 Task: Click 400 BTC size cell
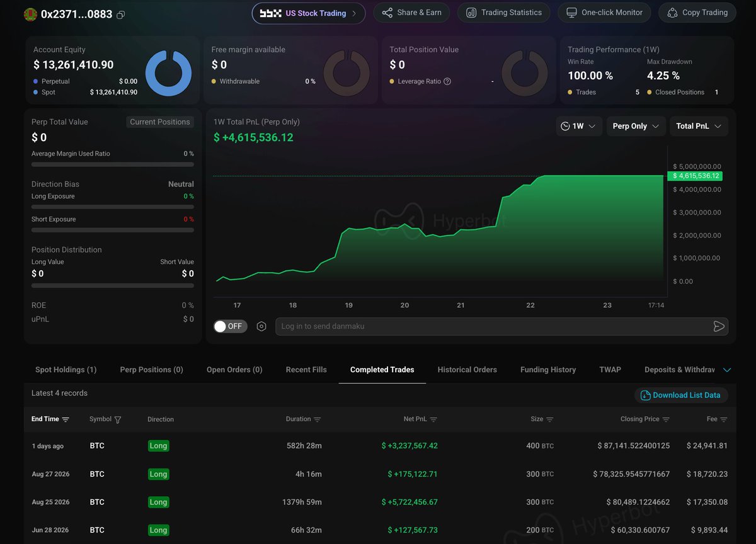(x=540, y=446)
